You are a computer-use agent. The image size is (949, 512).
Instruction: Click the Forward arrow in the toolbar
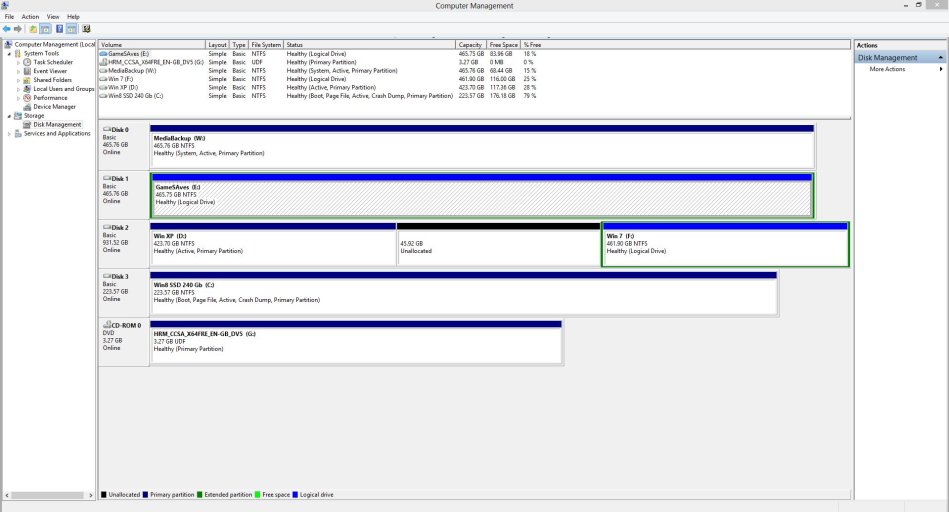point(18,28)
